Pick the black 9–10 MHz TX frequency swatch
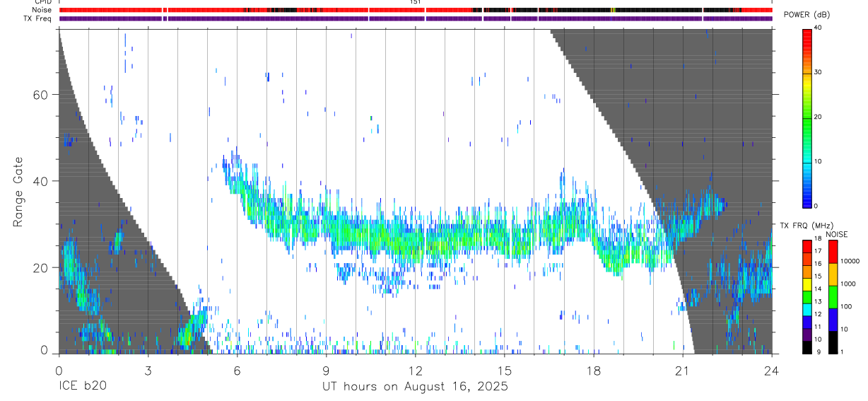 coord(807,347)
